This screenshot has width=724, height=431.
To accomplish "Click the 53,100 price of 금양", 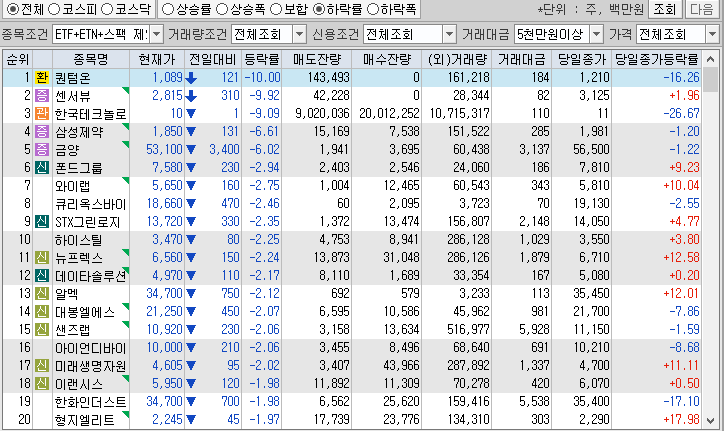I will [x=164, y=150].
